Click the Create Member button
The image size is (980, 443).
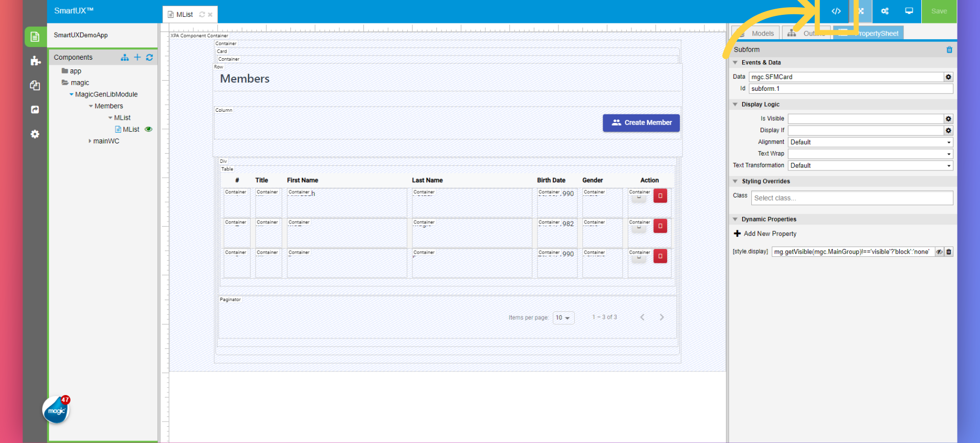[641, 122]
